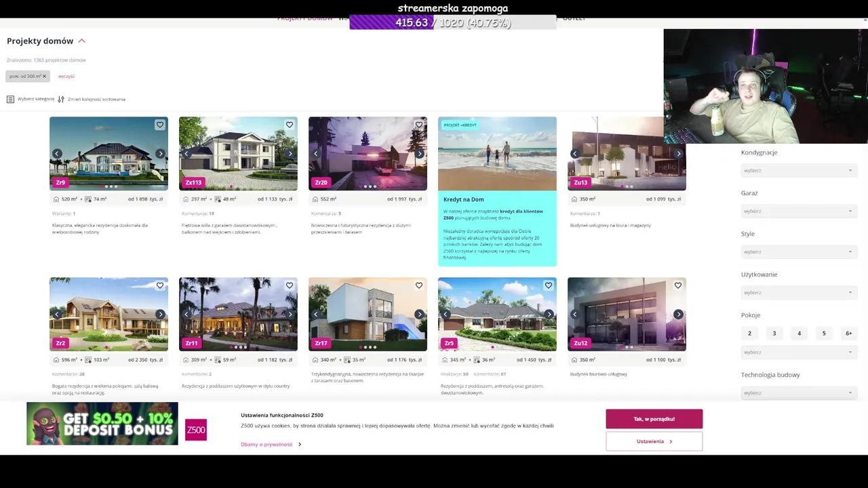The width and height of the screenshot is (868, 488).
Task: Remove the 'pow. od 300 m²' filter chip
Action: click(x=44, y=77)
